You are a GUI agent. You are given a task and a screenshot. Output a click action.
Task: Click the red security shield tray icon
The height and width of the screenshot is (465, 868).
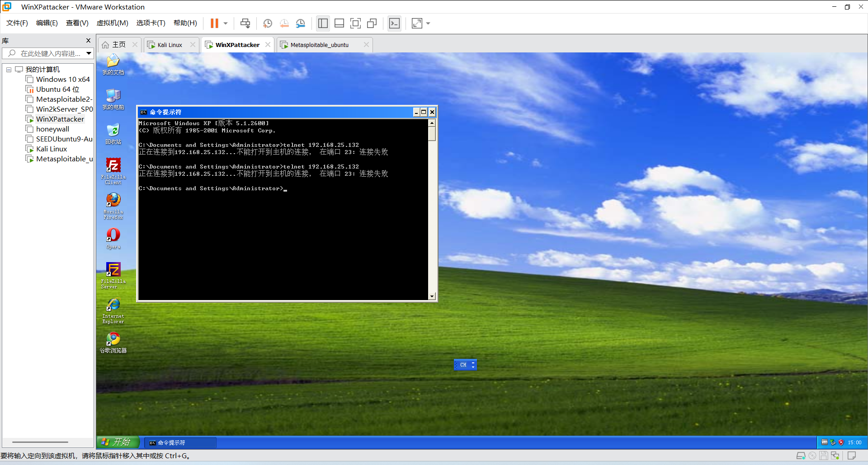point(841,442)
